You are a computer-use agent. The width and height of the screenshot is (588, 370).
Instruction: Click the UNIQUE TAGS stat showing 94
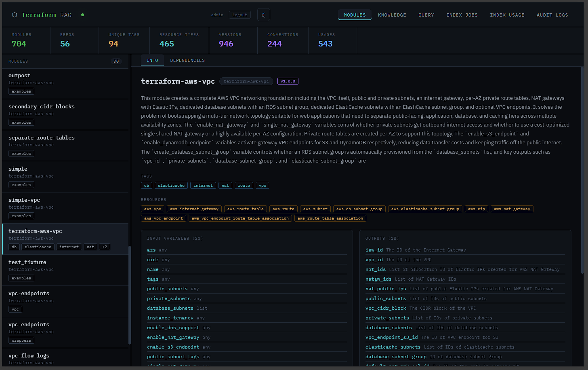(x=124, y=40)
